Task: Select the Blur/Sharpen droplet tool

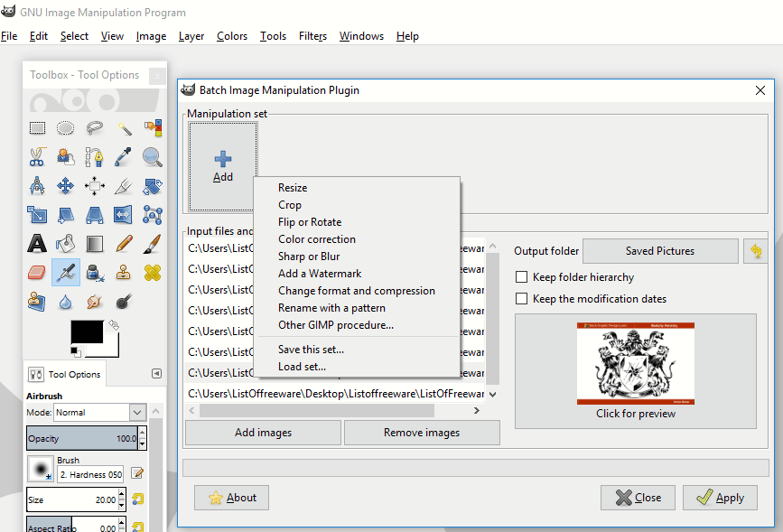Action: tap(65, 302)
